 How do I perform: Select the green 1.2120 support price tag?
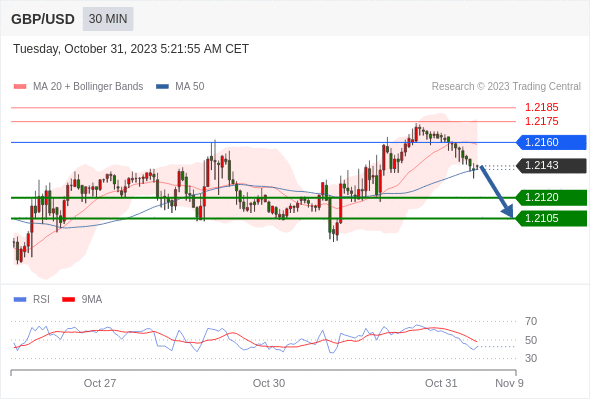551,197
